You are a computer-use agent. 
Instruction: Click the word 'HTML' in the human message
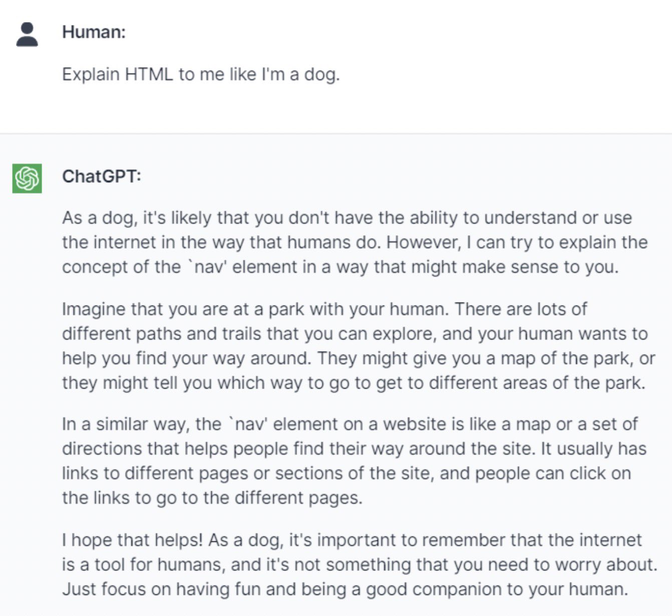point(149,75)
